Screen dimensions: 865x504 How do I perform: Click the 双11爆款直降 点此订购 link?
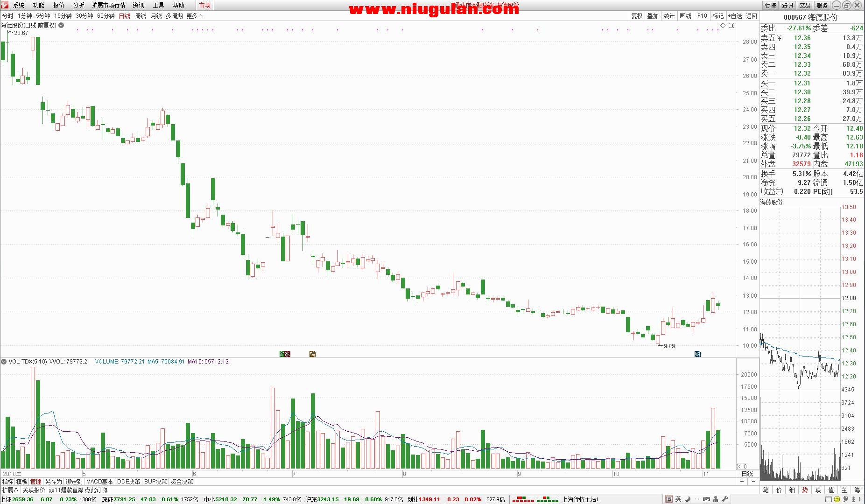point(78,490)
